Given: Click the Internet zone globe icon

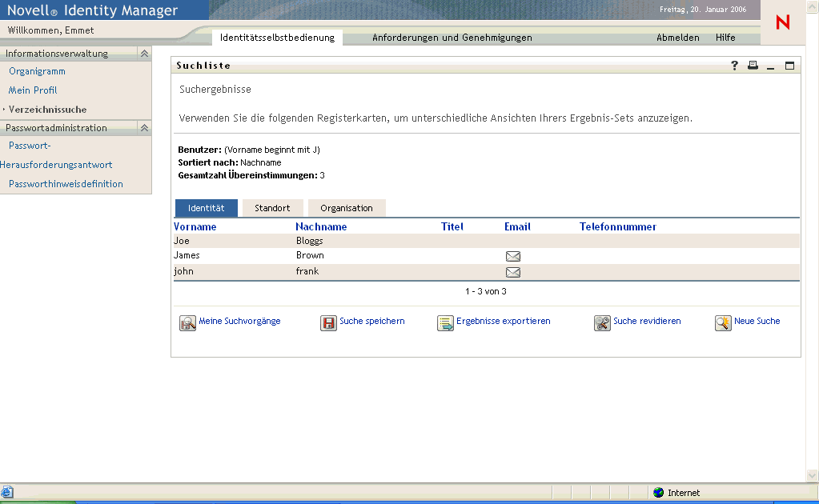Looking at the screenshot, I should pos(659,493).
